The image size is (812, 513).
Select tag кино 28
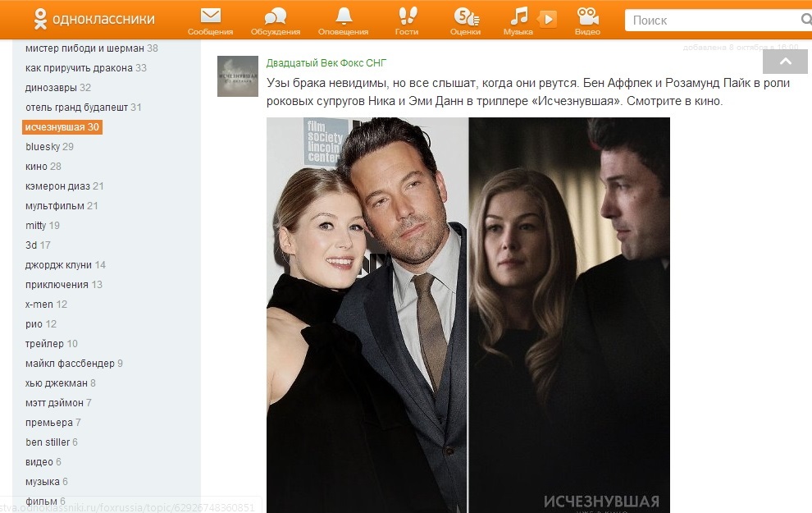click(x=43, y=167)
